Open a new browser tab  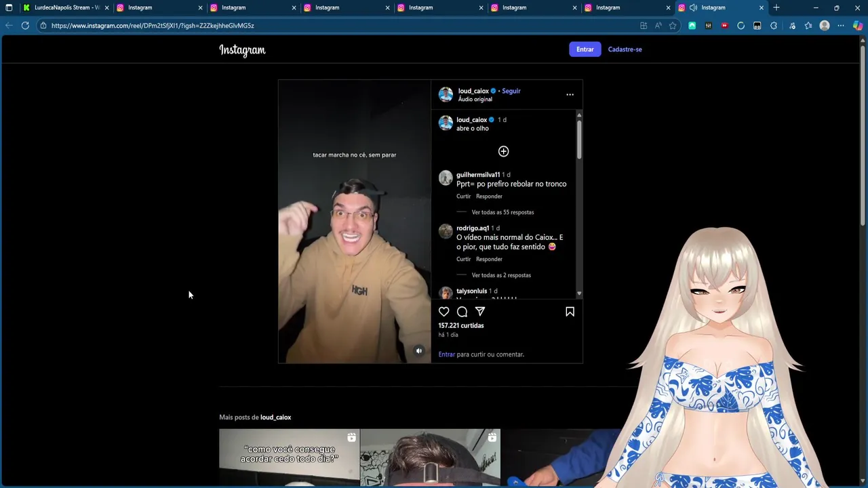pos(776,7)
